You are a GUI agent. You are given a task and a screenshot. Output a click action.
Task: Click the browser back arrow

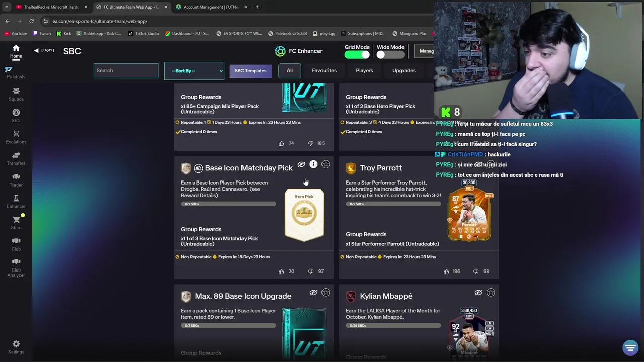click(7, 21)
